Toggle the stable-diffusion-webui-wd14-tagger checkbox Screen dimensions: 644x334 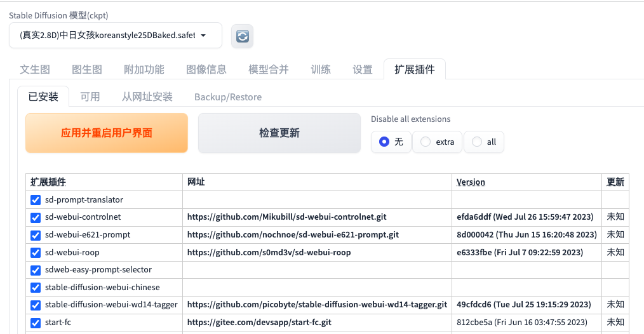[x=36, y=305]
